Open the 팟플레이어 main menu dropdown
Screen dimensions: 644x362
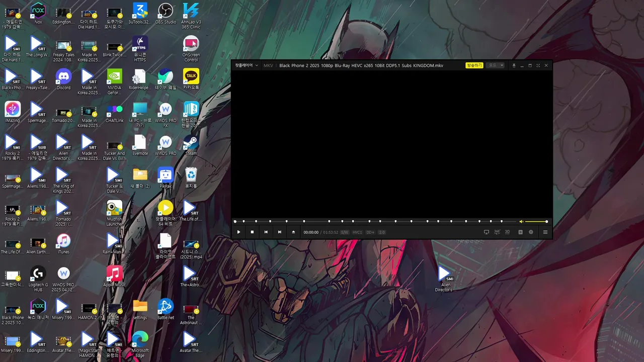click(247, 65)
